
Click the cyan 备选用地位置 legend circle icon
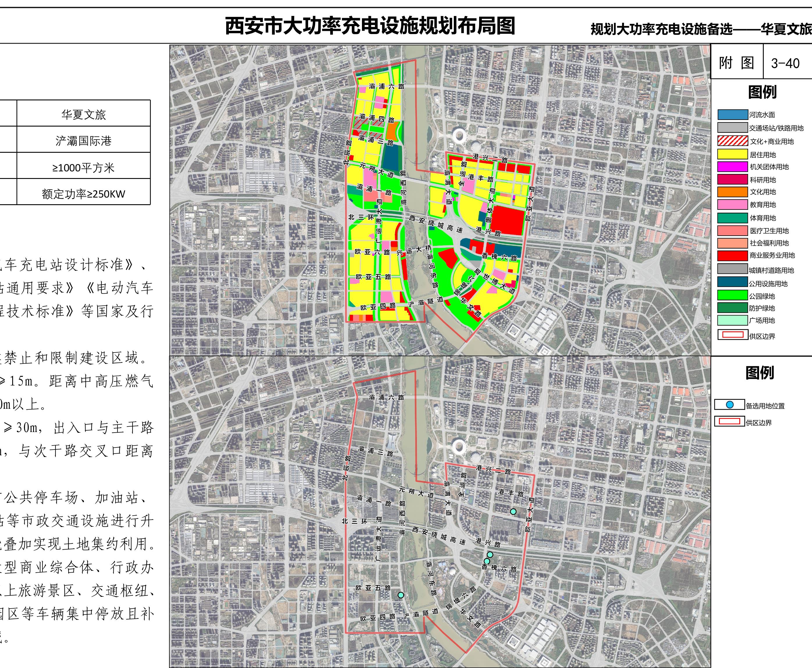point(730,405)
